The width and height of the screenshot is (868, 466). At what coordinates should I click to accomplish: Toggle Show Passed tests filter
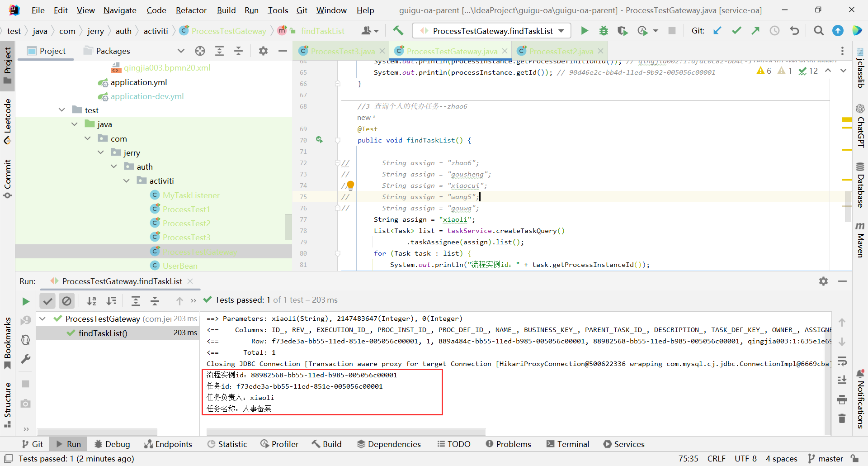47,301
